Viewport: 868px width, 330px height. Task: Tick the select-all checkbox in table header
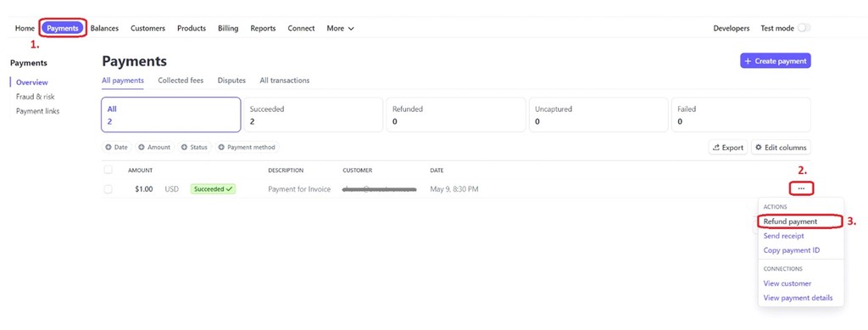(x=108, y=170)
